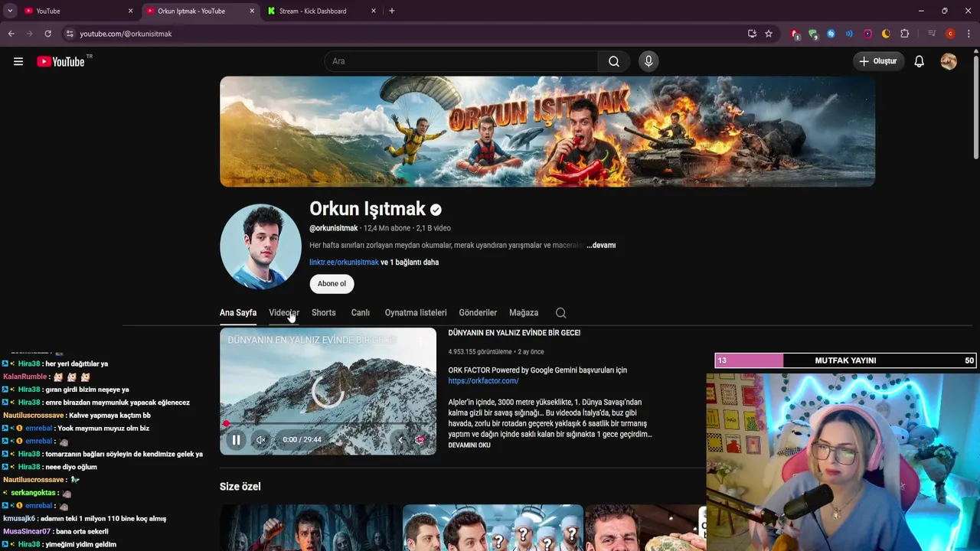Expand description with DEVAMINI OKU
Image resolution: width=980 pixels, height=551 pixels.
(469, 445)
